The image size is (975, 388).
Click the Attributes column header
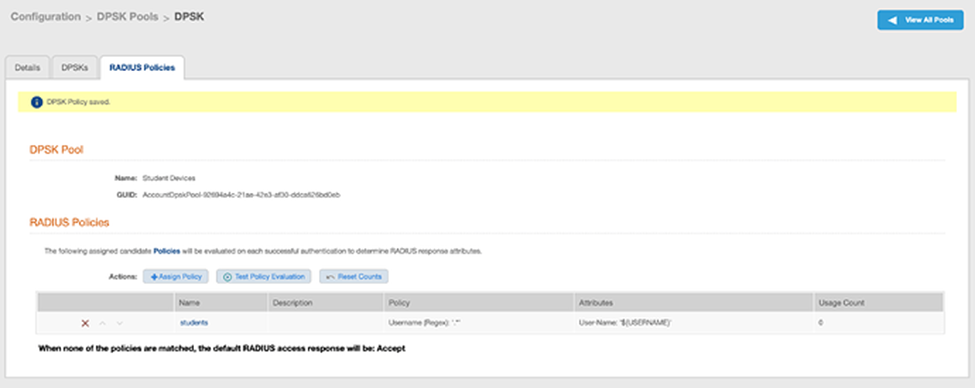pos(694,303)
